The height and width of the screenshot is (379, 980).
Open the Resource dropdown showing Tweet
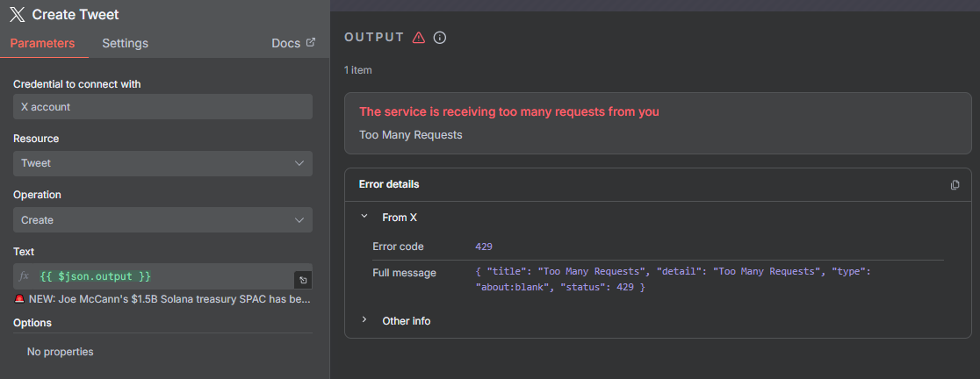coord(162,163)
